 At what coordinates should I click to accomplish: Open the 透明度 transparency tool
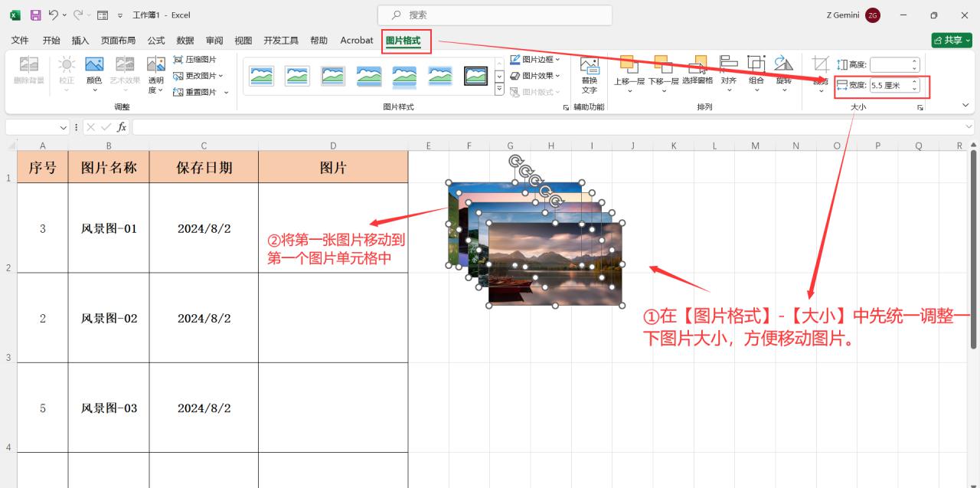pyautogui.click(x=156, y=74)
